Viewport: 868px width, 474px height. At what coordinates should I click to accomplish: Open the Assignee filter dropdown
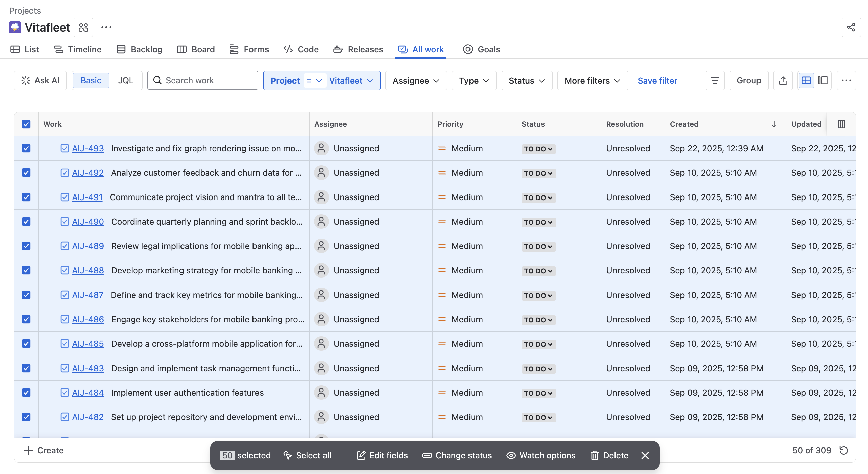tap(416, 81)
